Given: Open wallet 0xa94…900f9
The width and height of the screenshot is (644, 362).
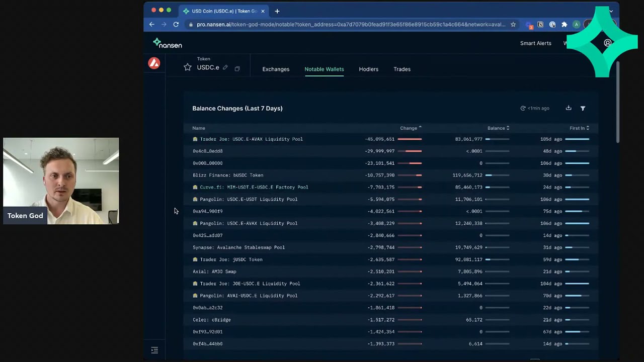Looking at the screenshot, I should pos(207,212).
